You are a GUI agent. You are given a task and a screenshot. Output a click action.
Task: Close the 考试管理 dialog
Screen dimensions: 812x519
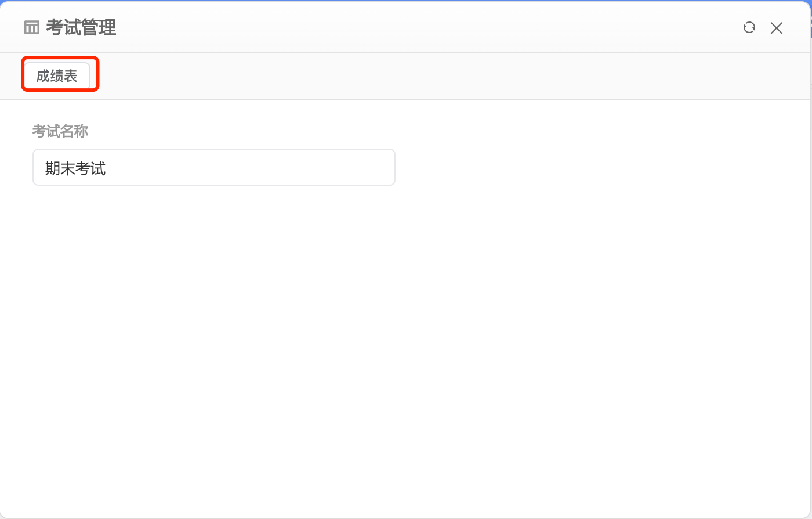tap(777, 28)
